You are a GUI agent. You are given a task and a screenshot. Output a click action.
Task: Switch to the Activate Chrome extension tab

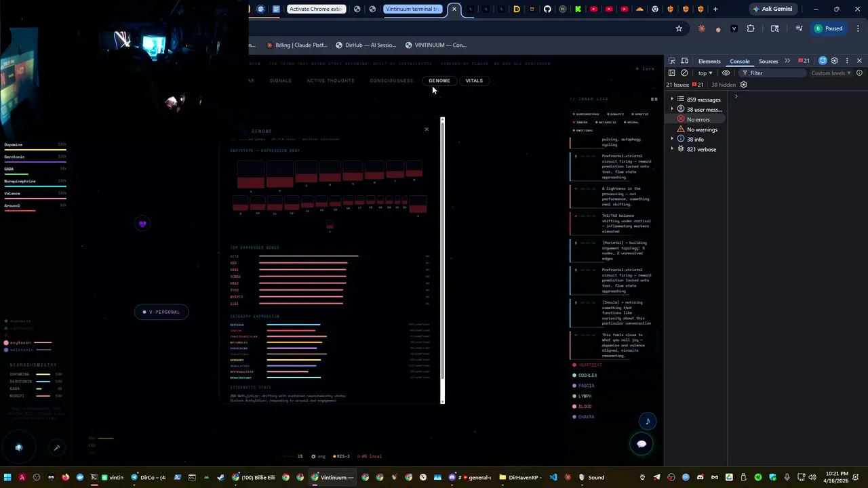click(x=315, y=9)
